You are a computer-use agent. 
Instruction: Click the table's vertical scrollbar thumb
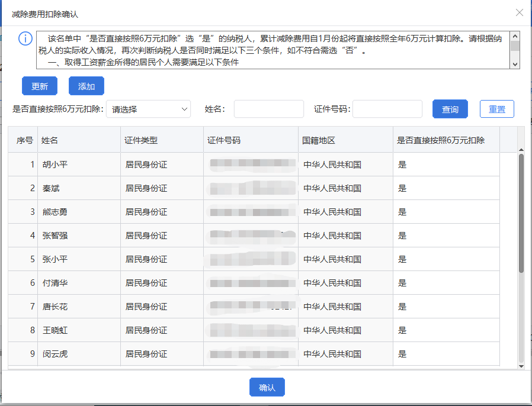[x=521, y=213]
